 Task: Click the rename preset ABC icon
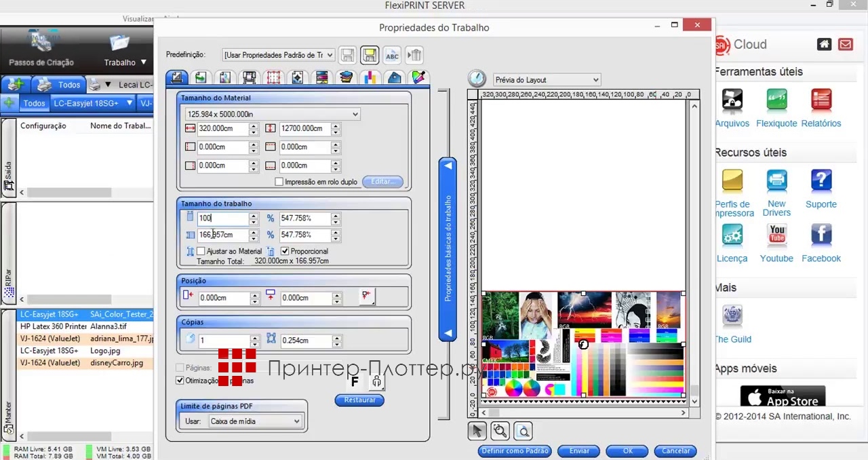click(x=392, y=55)
